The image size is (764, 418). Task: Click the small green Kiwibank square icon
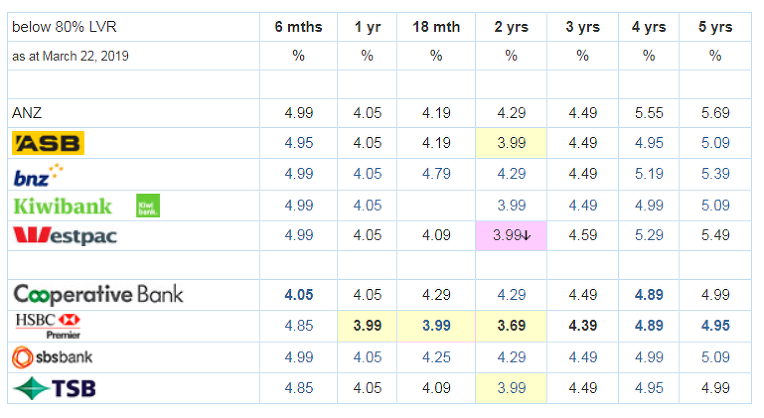(148, 206)
